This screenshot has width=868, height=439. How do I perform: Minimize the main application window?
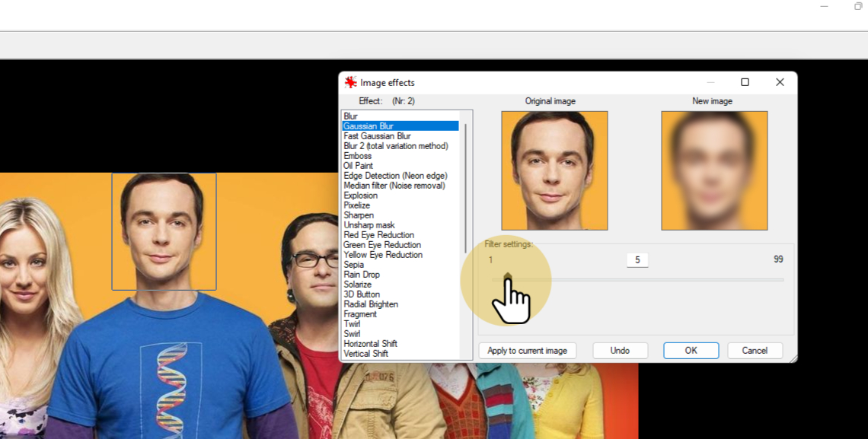825,7
